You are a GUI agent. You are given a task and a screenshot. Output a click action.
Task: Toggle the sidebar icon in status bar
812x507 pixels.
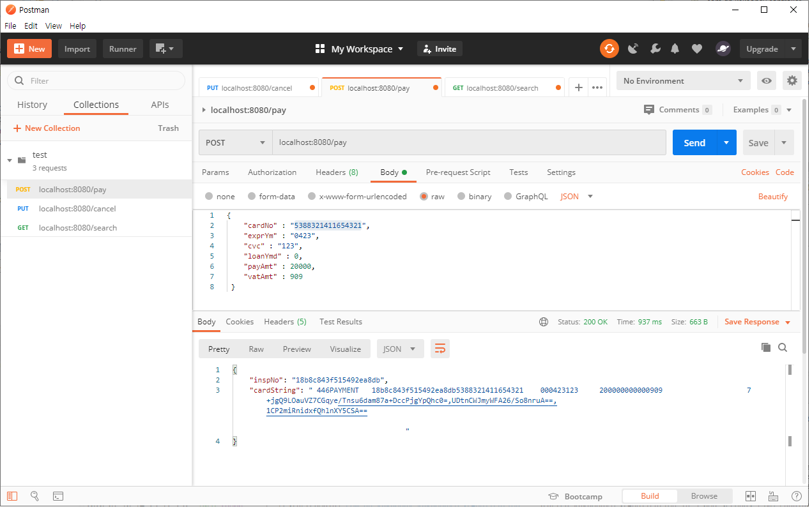pyautogui.click(x=13, y=496)
